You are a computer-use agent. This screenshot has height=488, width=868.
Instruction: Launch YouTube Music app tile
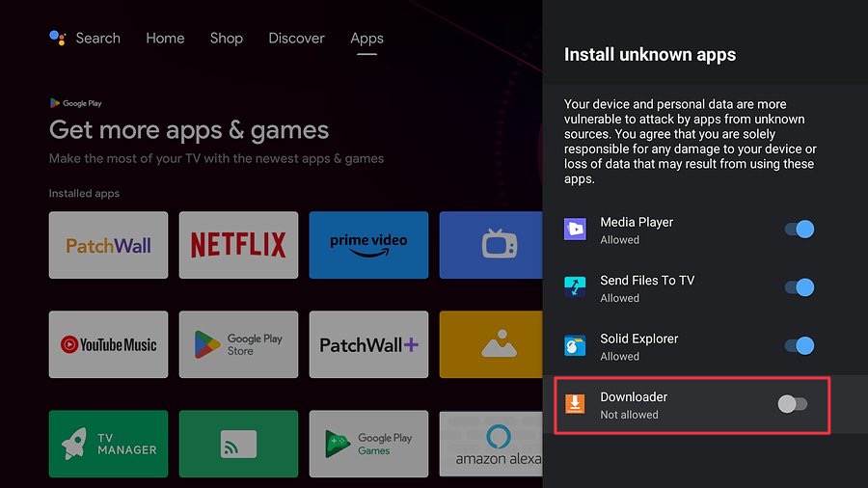point(108,344)
